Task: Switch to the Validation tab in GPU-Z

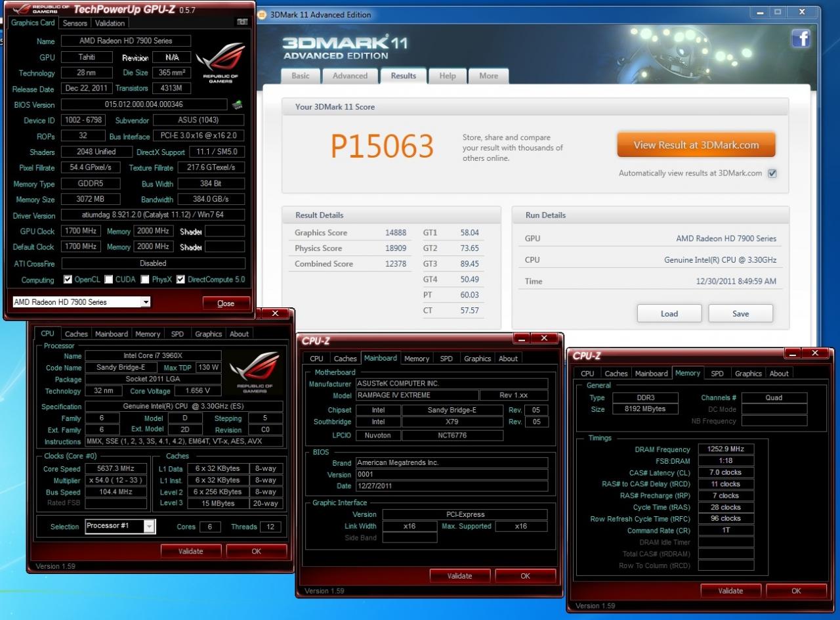Action: tap(110, 23)
